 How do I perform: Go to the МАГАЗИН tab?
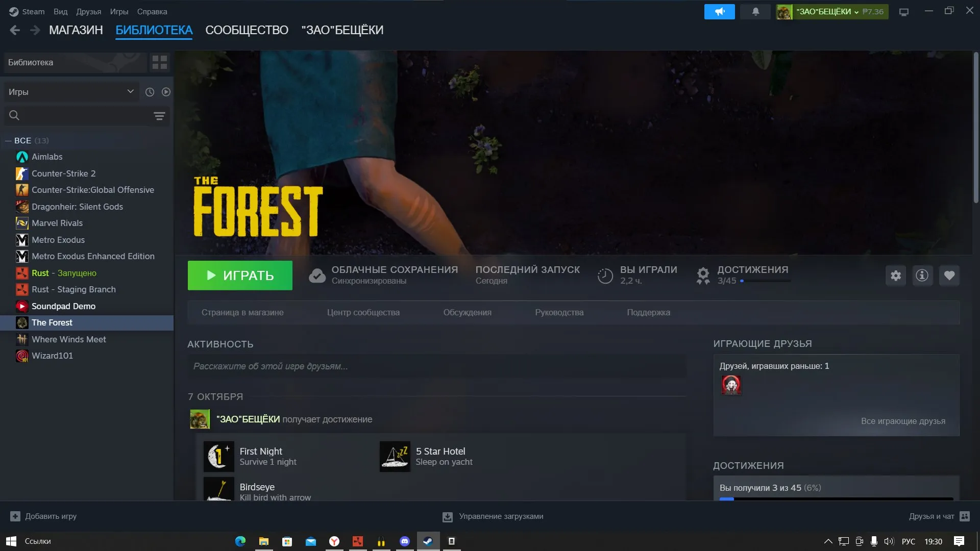pos(76,30)
